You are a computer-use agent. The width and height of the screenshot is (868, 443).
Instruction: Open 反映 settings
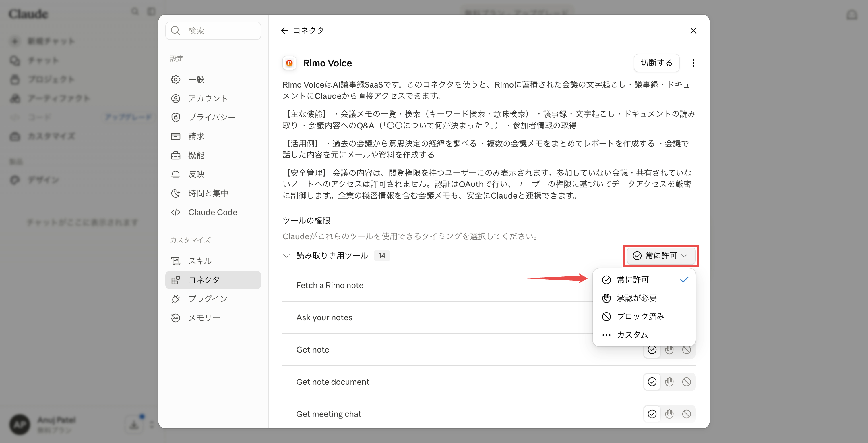tap(213, 174)
